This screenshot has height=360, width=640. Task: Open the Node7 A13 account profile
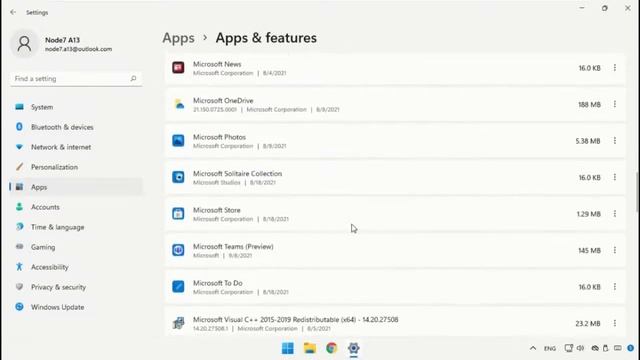[x=76, y=44]
